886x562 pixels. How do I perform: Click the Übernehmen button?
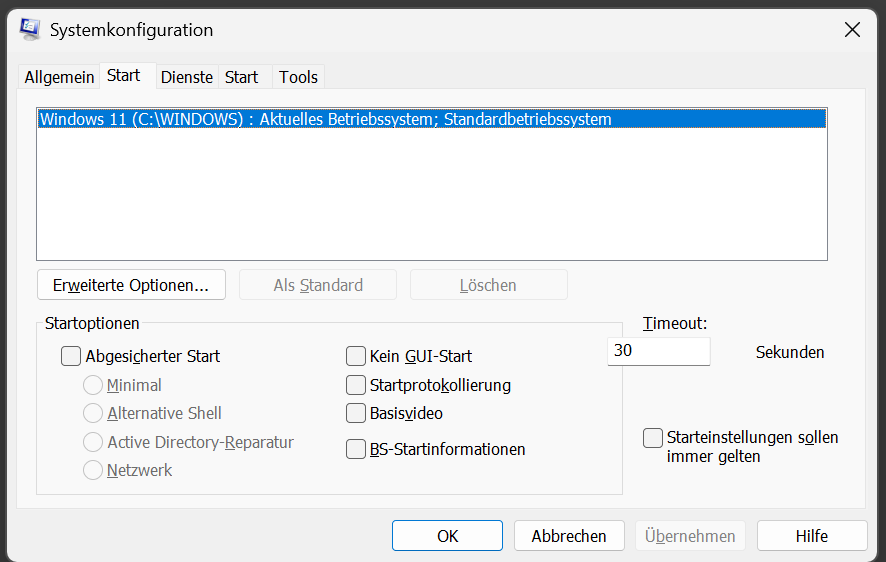pos(690,535)
